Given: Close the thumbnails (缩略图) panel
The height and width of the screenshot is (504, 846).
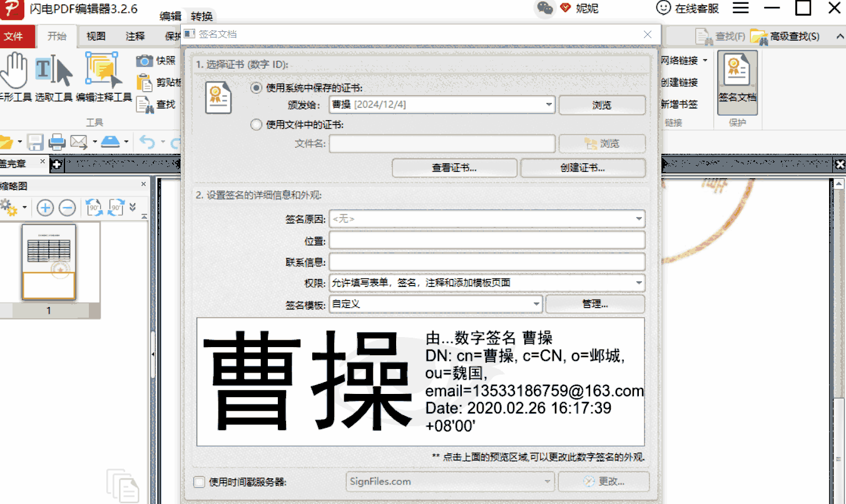Looking at the screenshot, I should pos(143,184).
